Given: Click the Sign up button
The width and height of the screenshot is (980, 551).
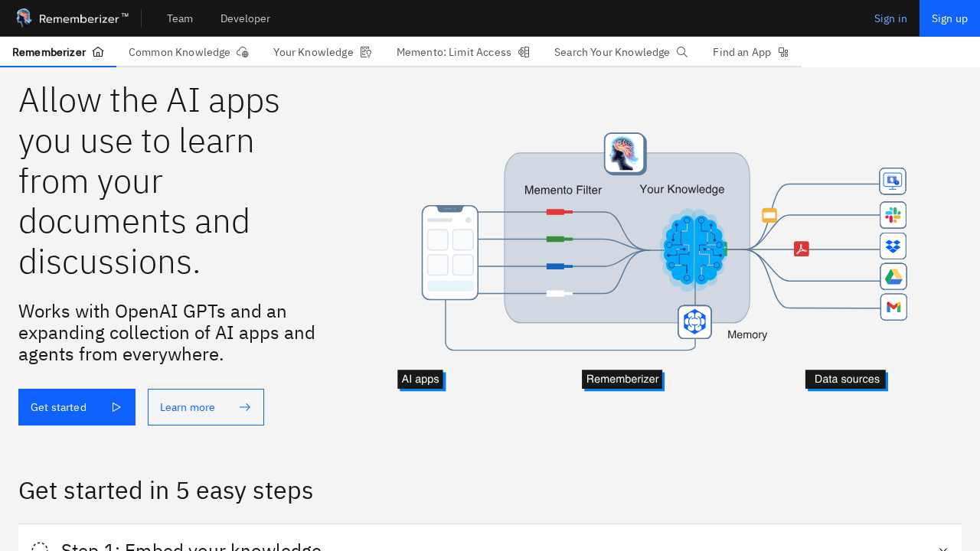Looking at the screenshot, I should [949, 18].
